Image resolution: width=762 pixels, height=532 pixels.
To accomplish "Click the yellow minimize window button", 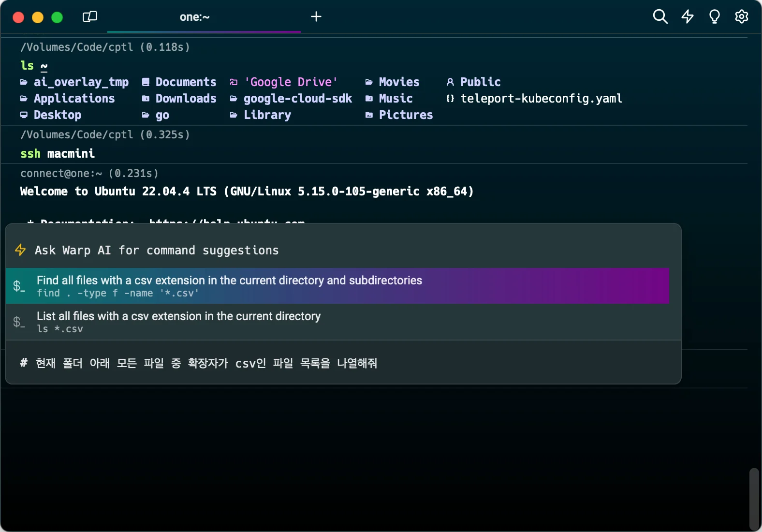I will click(38, 17).
